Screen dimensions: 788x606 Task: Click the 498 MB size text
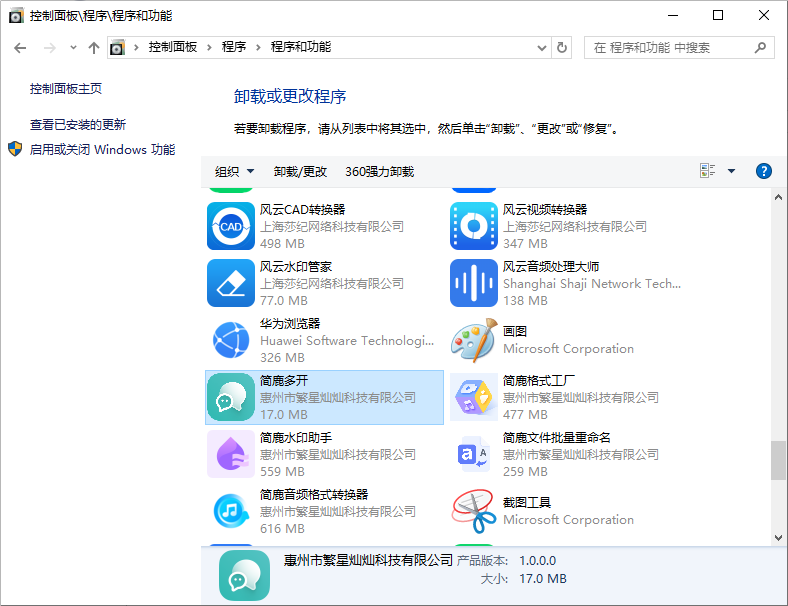pyautogui.click(x=282, y=244)
